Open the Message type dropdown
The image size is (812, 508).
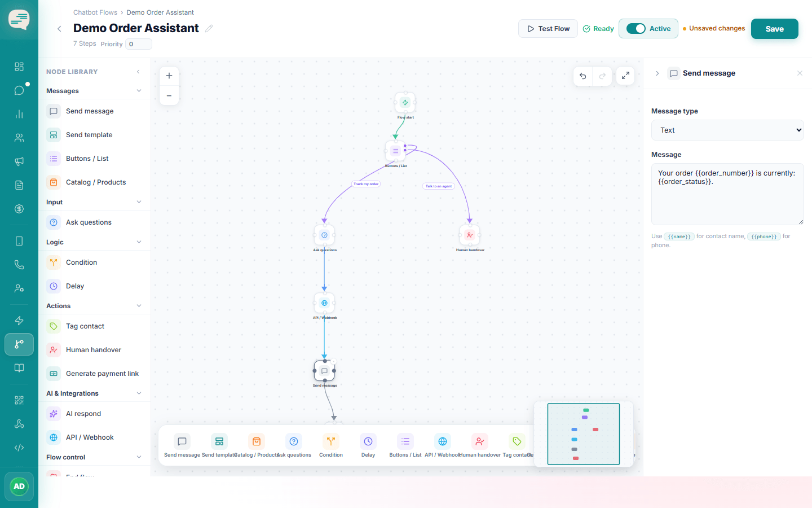click(x=727, y=130)
